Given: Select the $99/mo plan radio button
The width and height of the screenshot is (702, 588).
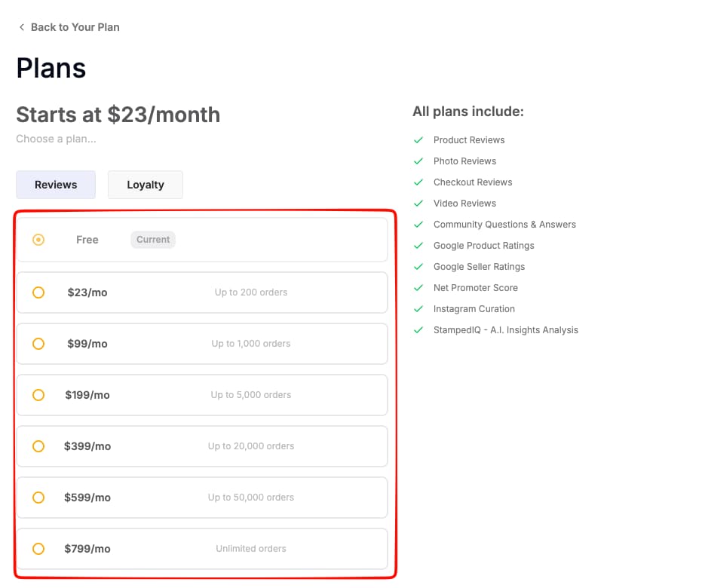Looking at the screenshot, I should click(x=38, y=344).
